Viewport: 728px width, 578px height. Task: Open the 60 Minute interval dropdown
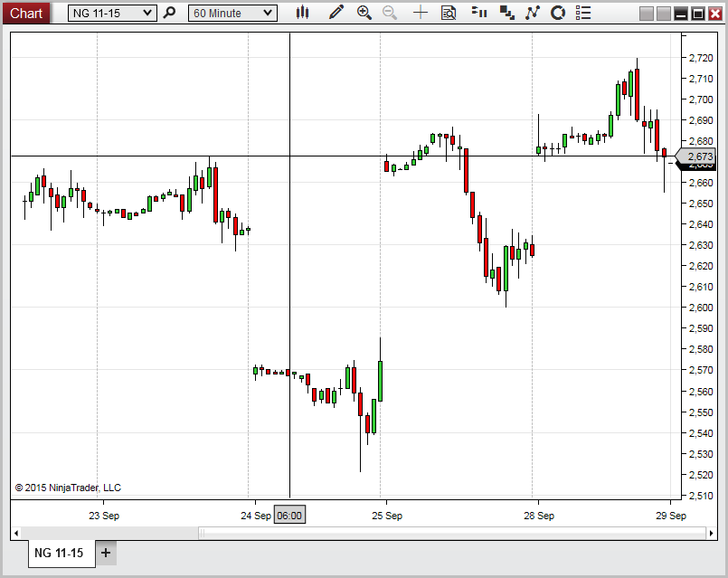[232, 13]
